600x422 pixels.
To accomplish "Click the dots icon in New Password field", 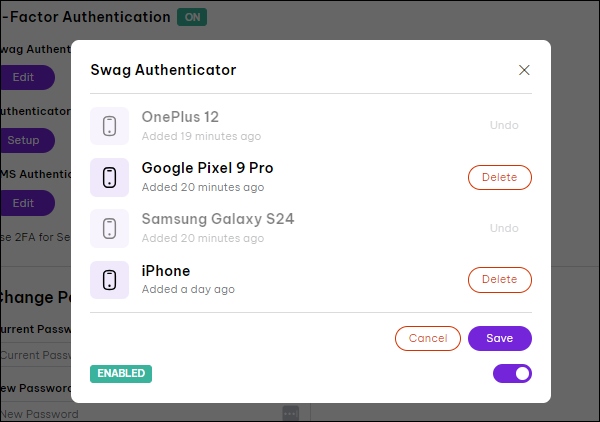I will (291, 412).
